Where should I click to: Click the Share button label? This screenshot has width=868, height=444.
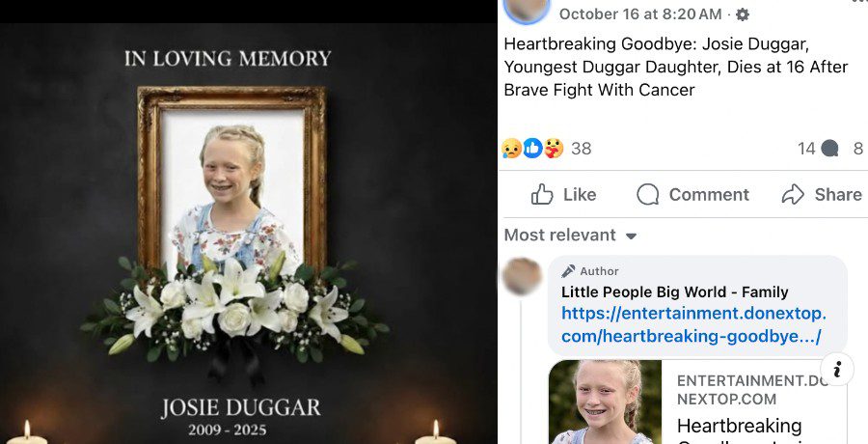coord(837,195)
